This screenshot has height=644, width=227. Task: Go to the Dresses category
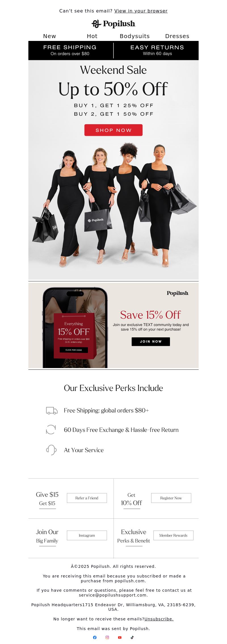click(x=177, y=36)
